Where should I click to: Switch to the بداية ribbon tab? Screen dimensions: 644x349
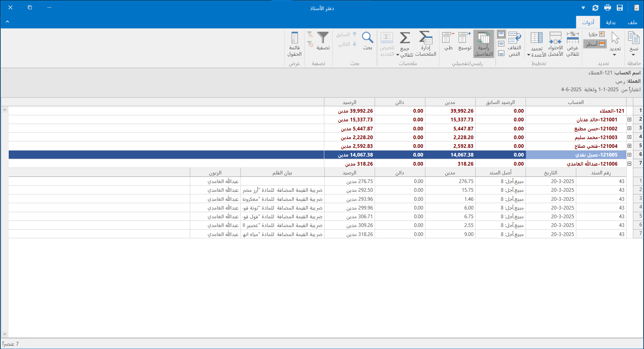click(610, 22)
